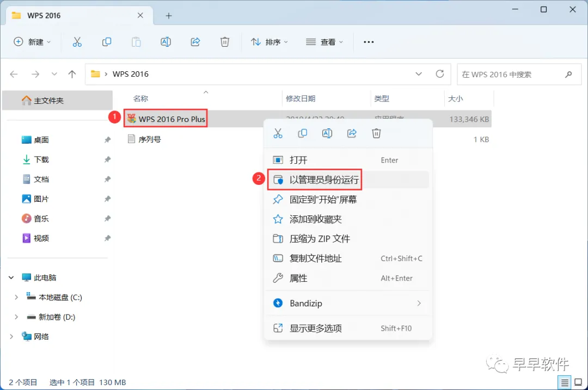Unpin 桌面 from quick access
Viewport: 588px width, 390px height.
pos(108,140)
